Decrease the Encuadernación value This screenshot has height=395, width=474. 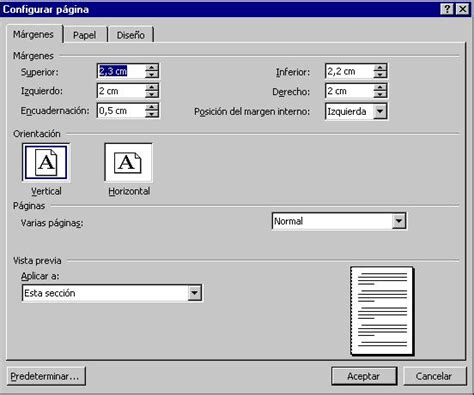(152, 114)
